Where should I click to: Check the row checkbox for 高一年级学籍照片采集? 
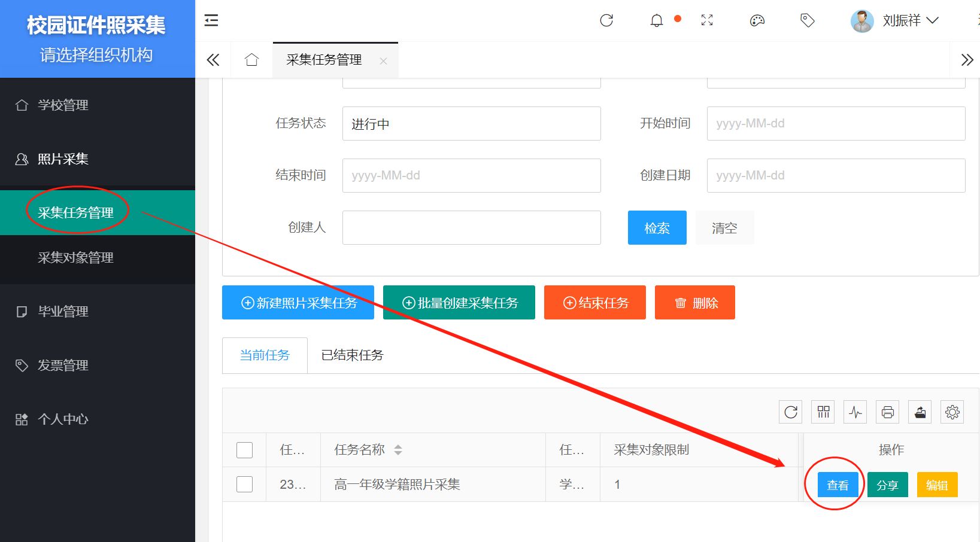244,484
